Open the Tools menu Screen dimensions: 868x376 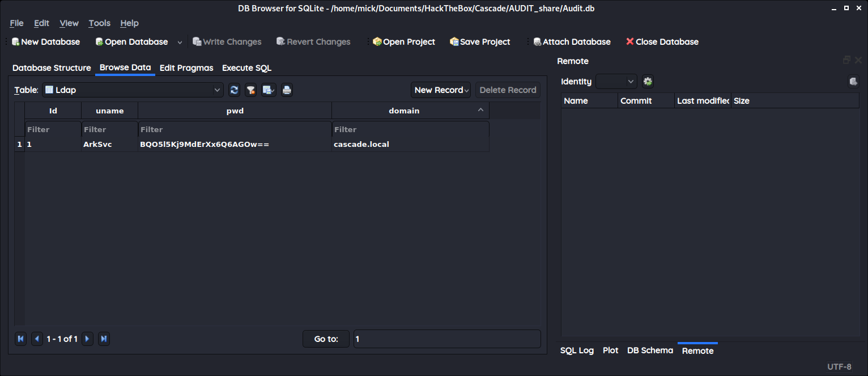tap(99, 23)
